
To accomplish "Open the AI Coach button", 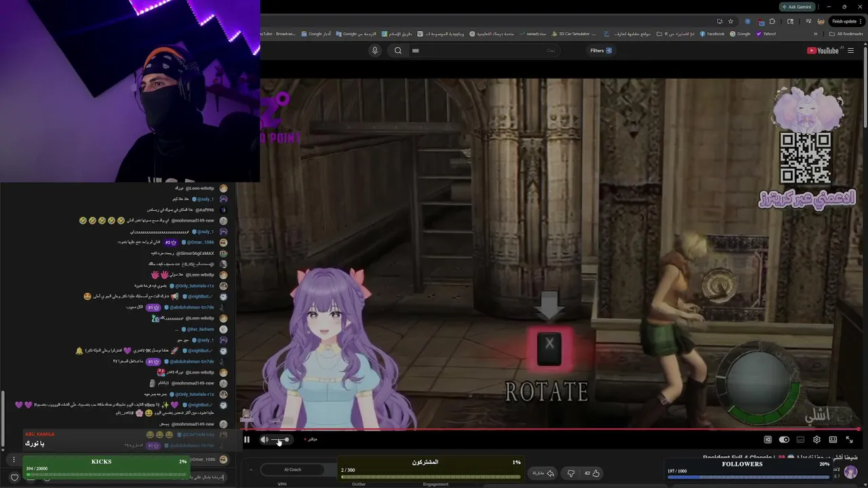I will (293, 470).
